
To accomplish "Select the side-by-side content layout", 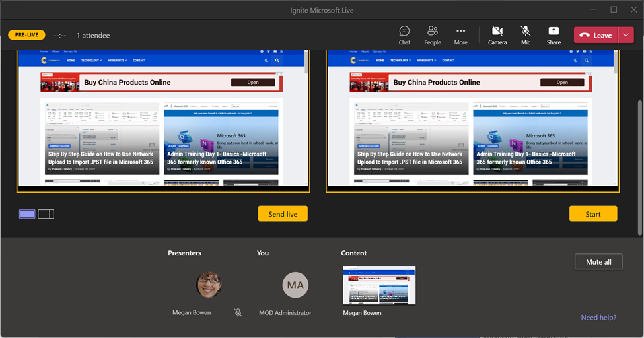I will pos(46,214).
